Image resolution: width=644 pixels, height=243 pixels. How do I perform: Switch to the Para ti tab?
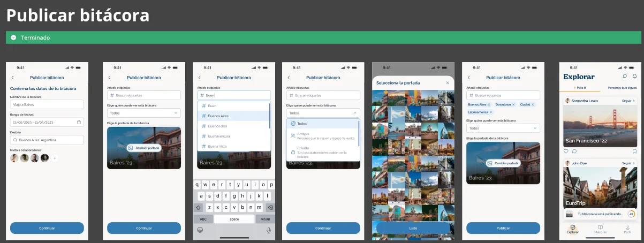coord(579,87)
